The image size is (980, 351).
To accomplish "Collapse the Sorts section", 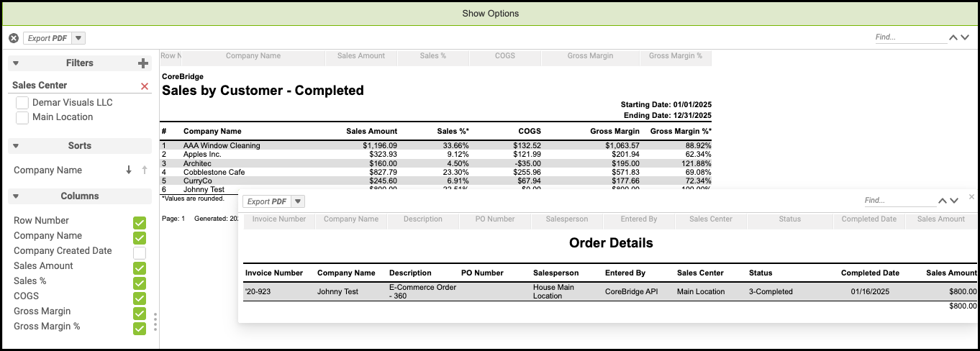I will tap(15, 146).
